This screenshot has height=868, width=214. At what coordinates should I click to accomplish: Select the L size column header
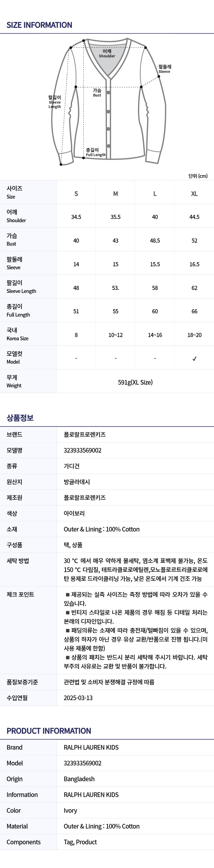pos(155,193)
